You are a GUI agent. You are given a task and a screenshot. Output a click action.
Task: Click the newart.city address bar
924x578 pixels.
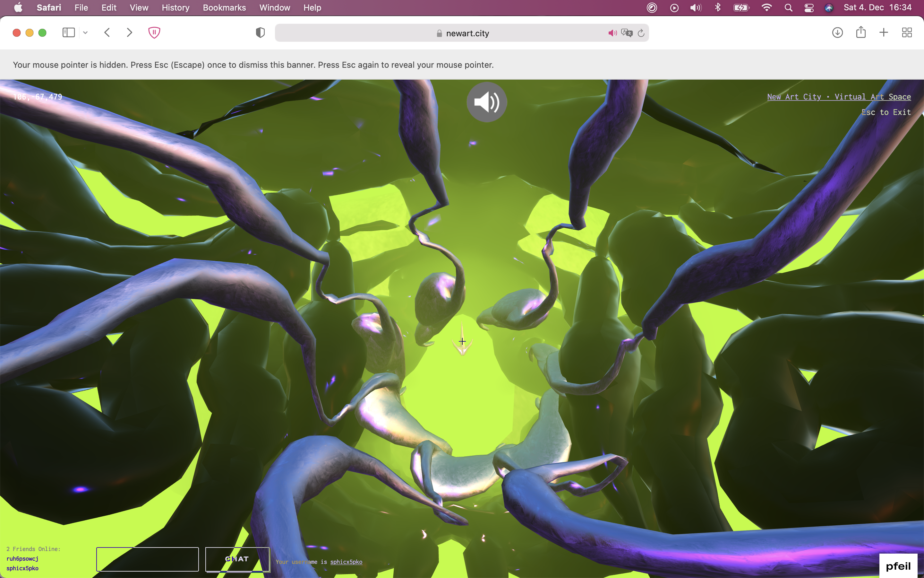(462, 33)
